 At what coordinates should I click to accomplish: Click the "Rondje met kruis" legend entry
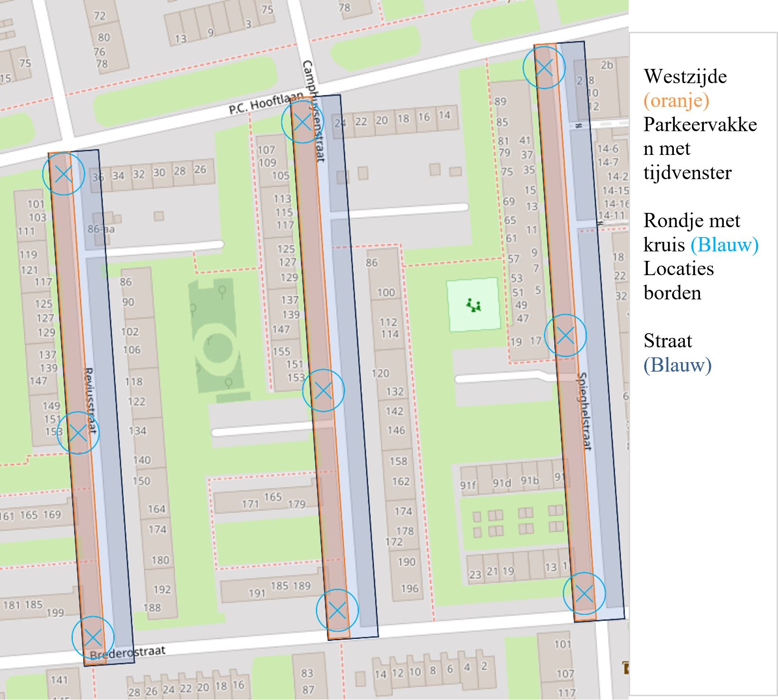[x=691, y=233]
